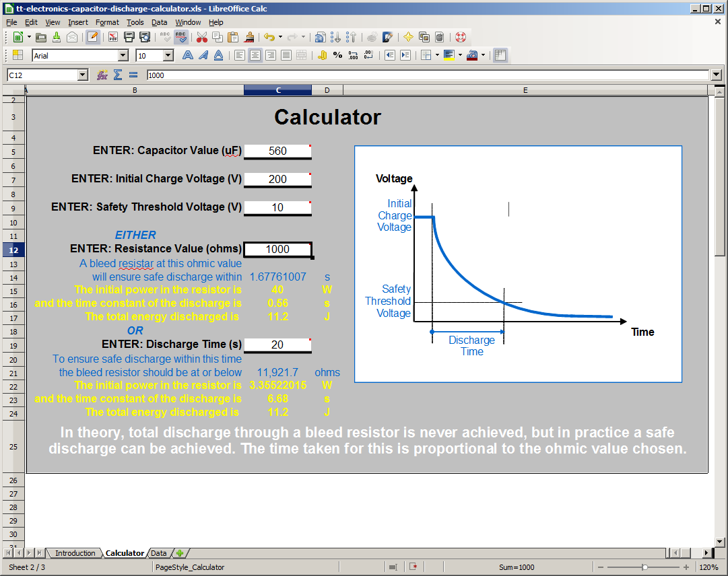Expand the Redo history dropdown arrow

click(303, 37)
